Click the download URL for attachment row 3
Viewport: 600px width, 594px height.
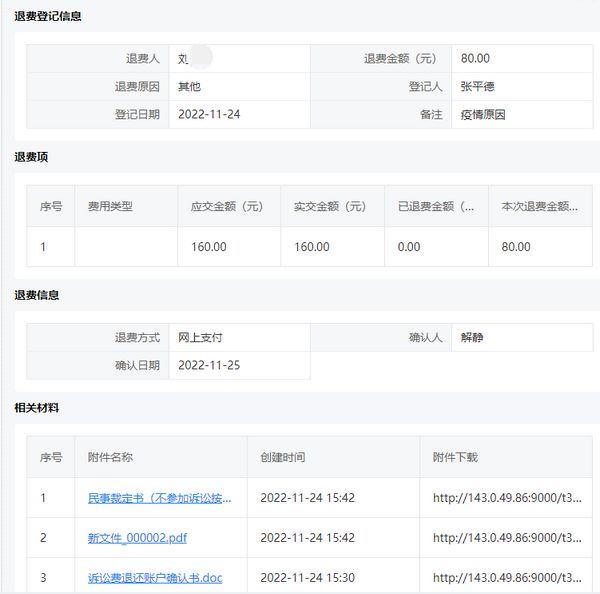click(507, 578)
